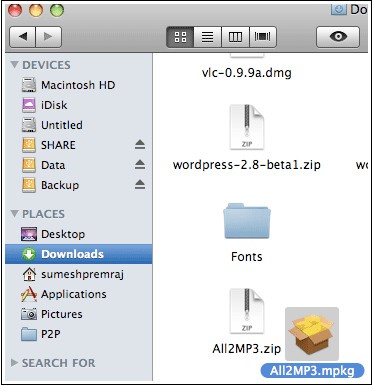Select the wordpress-2.8-beta1.zip file icon
This screenshot has width=372, height=386.
tap(247, 127)
